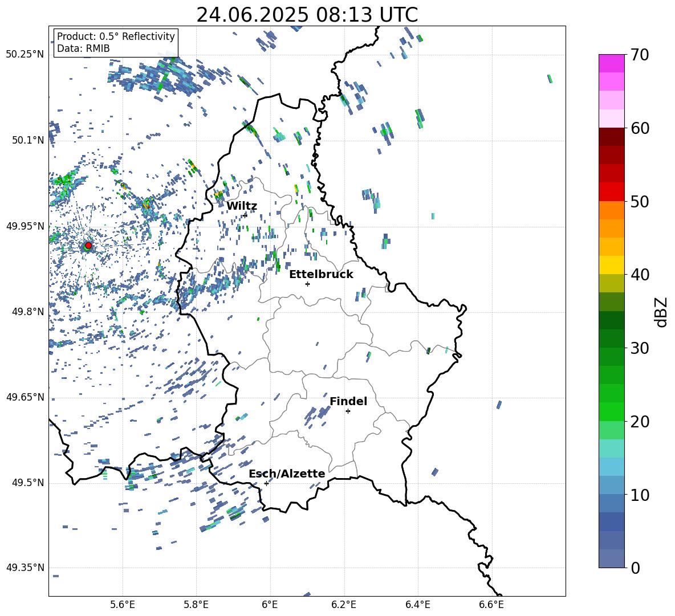Click the 20 tick on colorbar

click(640, 421)
